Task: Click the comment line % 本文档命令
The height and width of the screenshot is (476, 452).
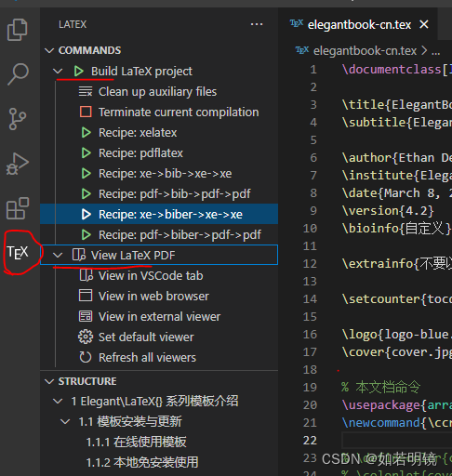Action: click(x=381, y=388)
